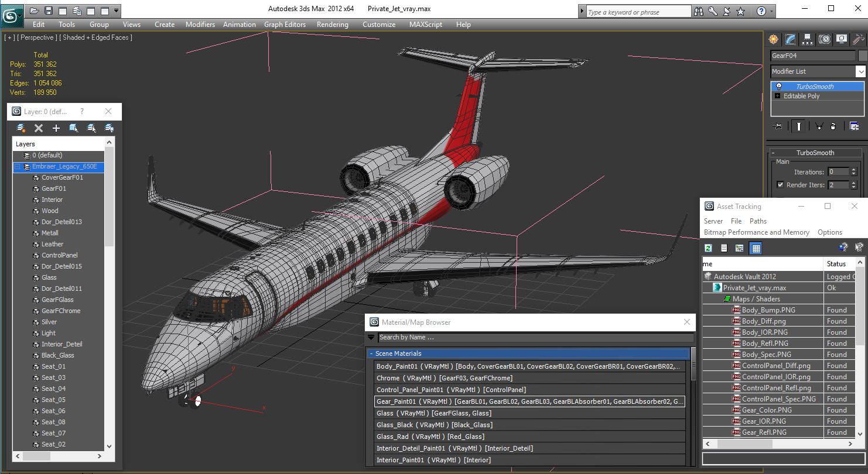Screen dimensions: 868x474
Task: Click Select Highlighted Objects and Layers icon
Action: [74, 128]
